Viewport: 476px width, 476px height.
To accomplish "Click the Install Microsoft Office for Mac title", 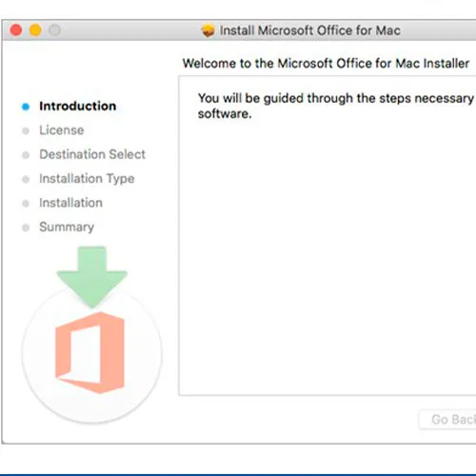I will pos(310,30).
